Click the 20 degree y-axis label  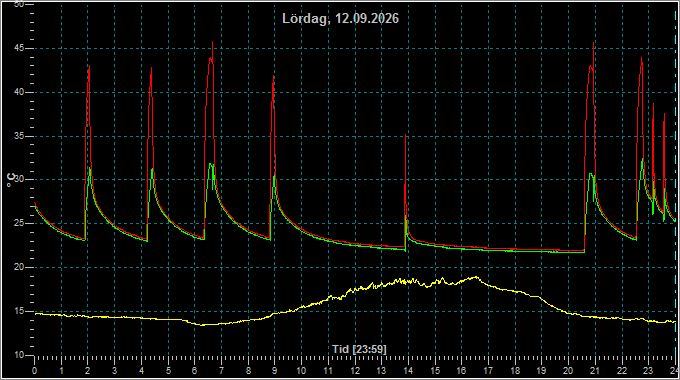tap(19, 268)
